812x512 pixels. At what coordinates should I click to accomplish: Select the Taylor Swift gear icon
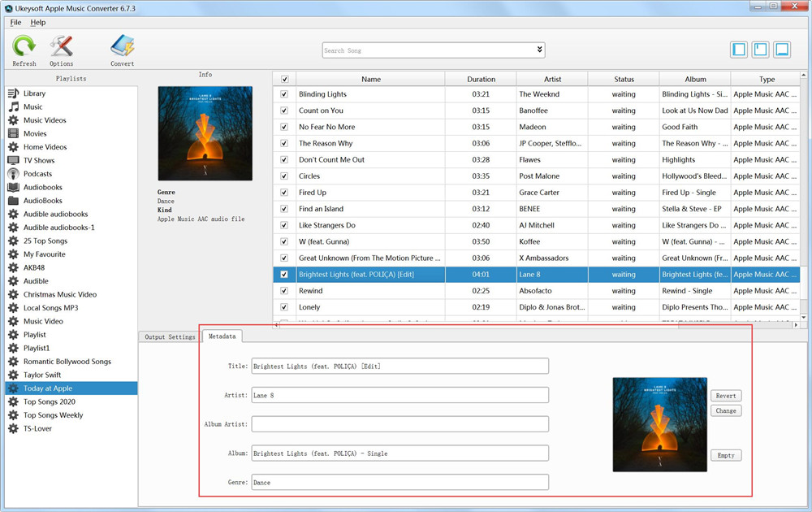pyautogui.click(x=14, y=375)
